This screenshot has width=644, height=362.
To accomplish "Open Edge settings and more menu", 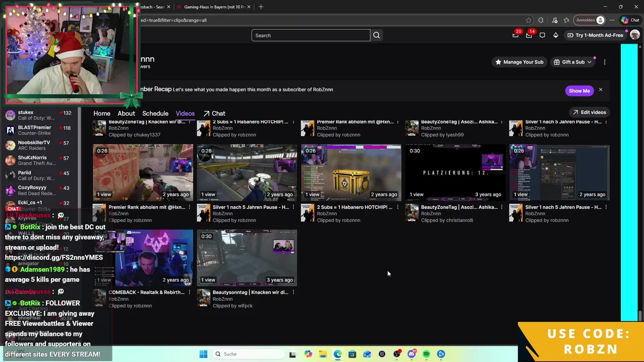I will pyautogui.click(x=612, y=20).
